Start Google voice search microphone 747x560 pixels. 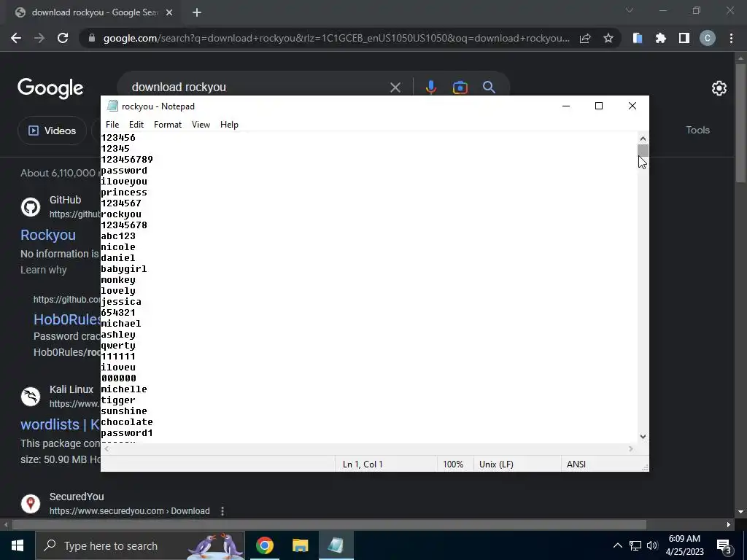(x=431, y=87)
